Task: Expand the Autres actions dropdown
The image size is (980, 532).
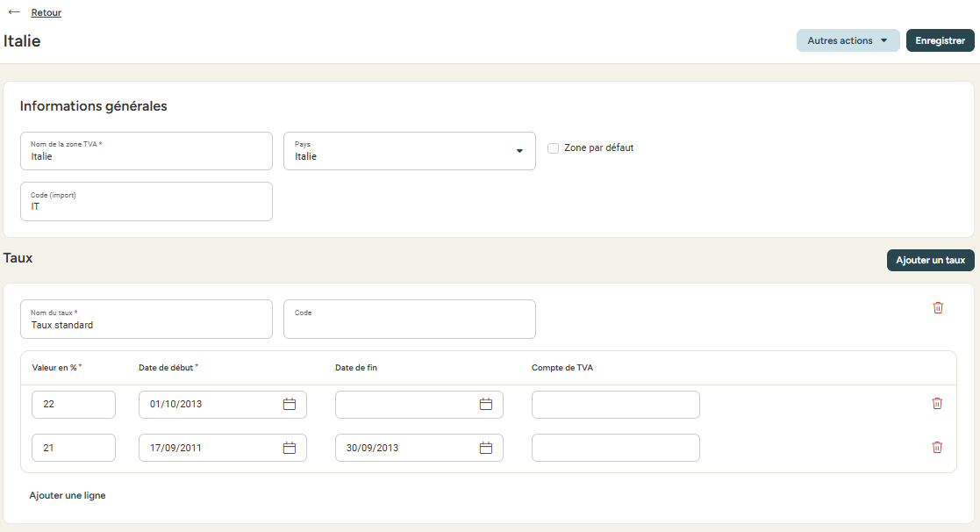Action: point(848,40)
